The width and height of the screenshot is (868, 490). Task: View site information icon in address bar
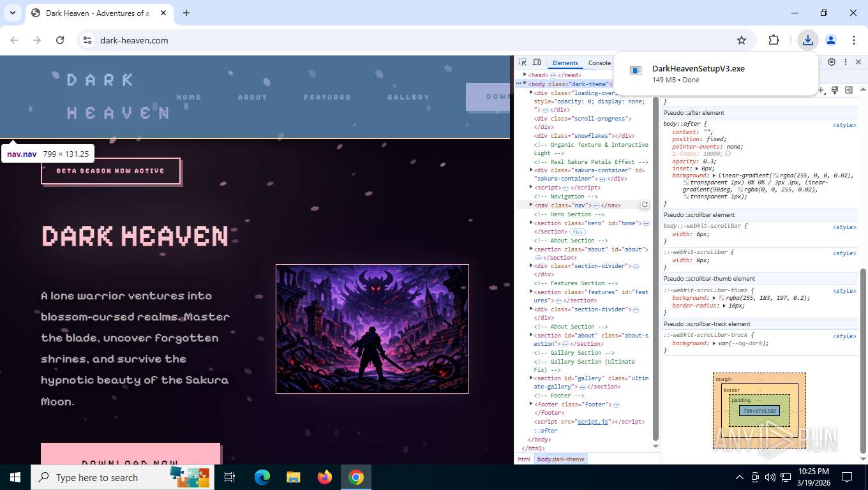tap(87, 40)
